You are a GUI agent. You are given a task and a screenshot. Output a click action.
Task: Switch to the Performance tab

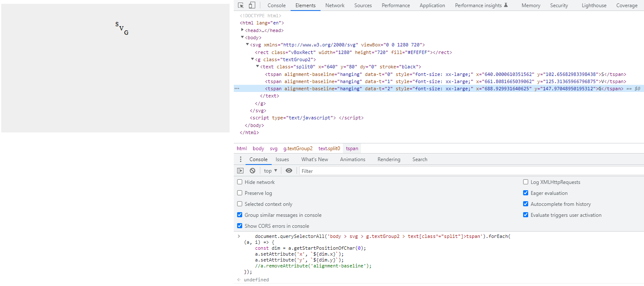click(x=396, y=5)
